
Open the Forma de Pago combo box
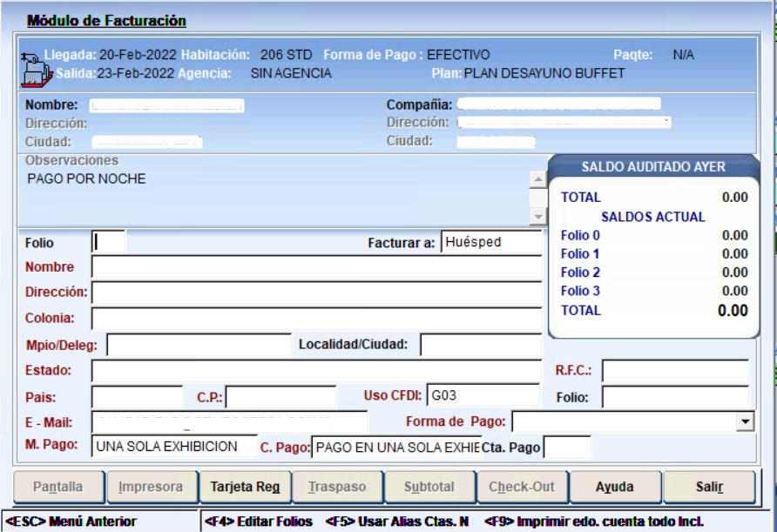[632, 421]
